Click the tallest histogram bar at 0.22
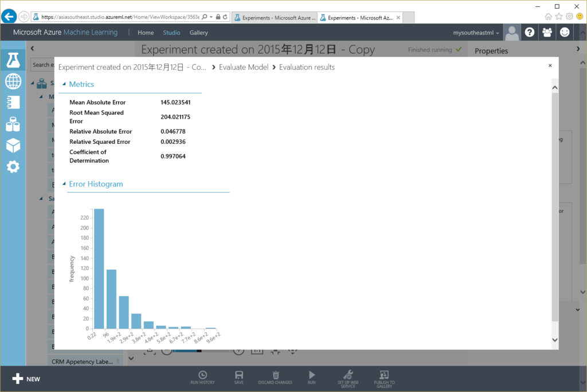 tap(99, 269)
